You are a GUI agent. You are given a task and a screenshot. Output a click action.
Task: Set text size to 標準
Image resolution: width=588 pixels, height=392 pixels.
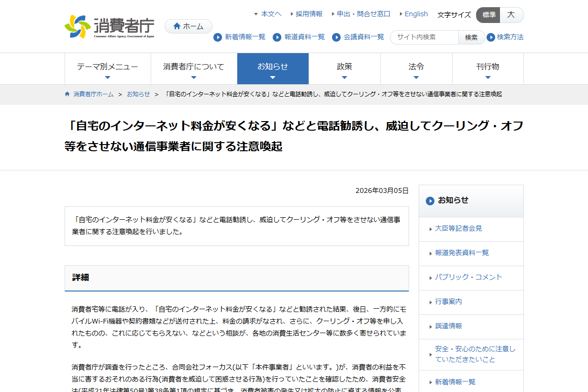[x=488, y=15]
